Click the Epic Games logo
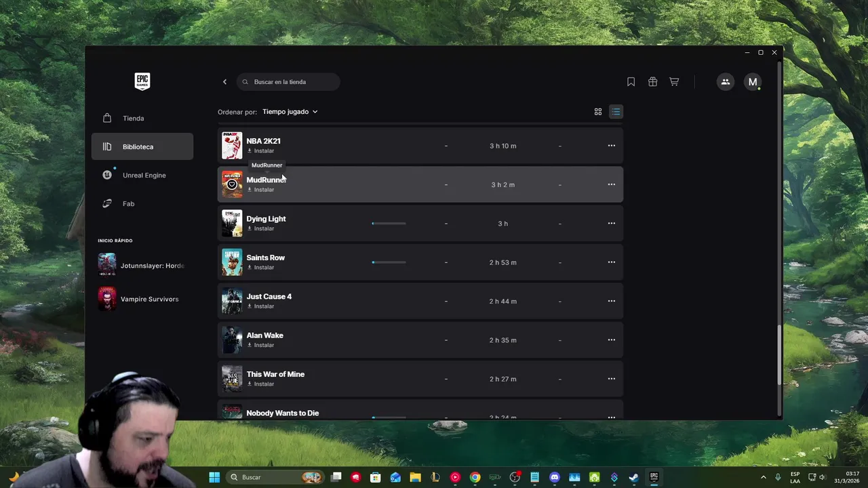The height and width of the screenshot is (488, 868). point(142,81)
